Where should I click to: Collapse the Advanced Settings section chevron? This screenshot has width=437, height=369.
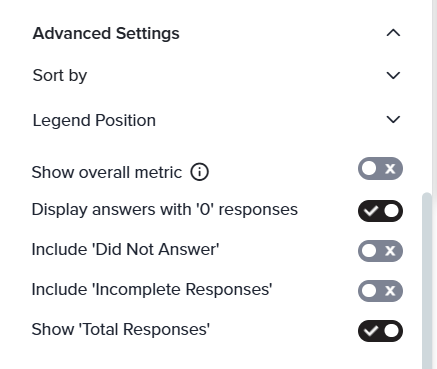coord(393,33)
